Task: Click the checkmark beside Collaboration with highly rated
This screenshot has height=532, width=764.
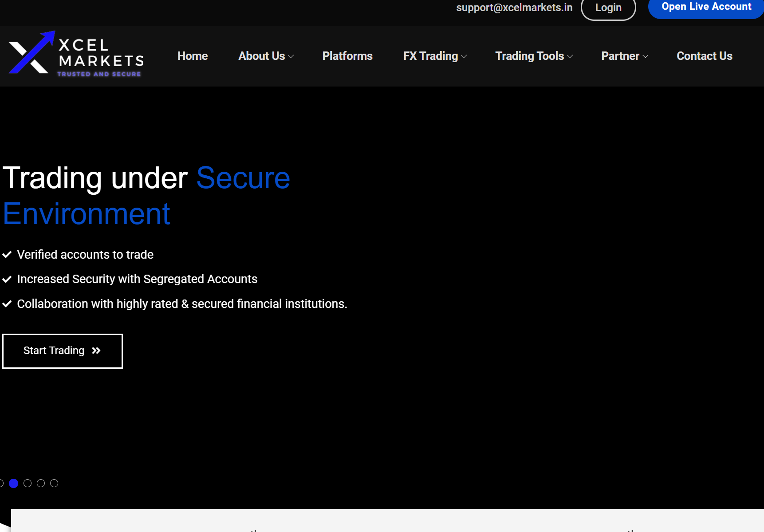Action: pyautogui.click(x=7, y=304)
